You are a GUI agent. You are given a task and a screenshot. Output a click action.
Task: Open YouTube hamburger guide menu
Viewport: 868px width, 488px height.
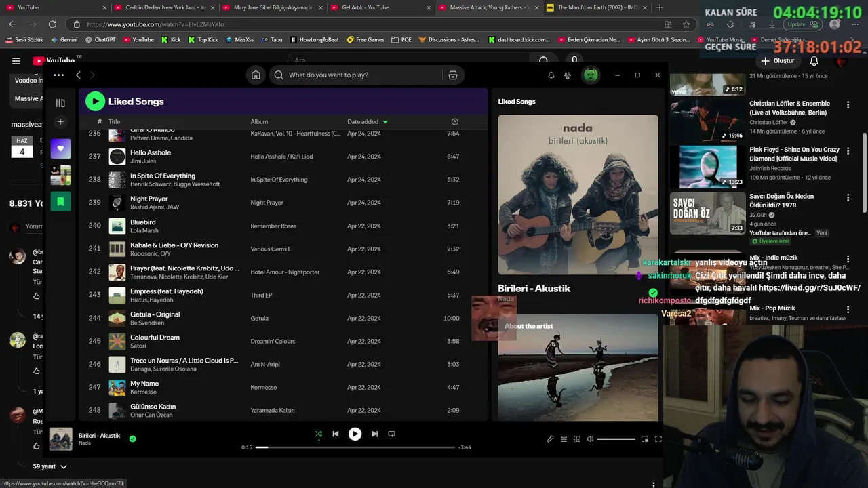16,61
